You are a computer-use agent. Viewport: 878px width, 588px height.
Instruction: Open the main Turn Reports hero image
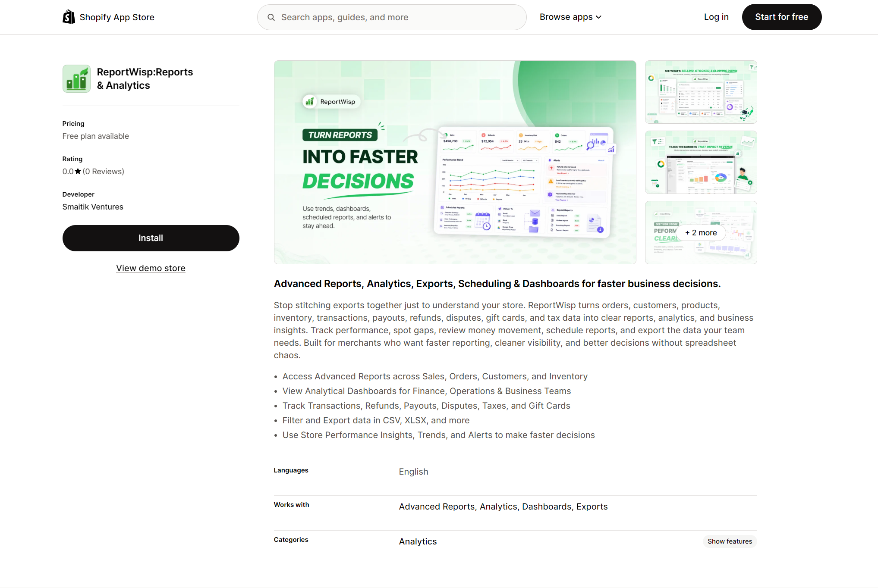coord(455,162)
